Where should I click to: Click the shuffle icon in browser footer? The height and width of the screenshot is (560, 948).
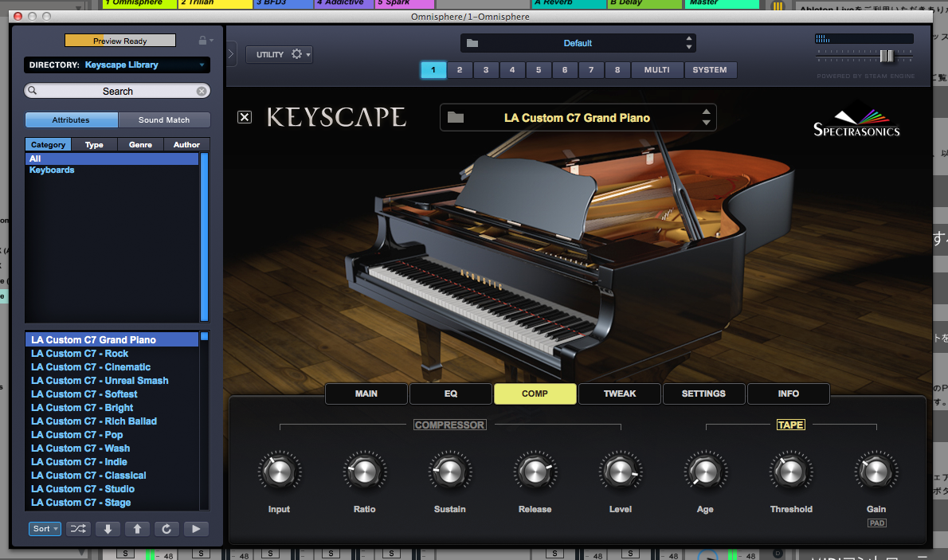coord(78,529)
